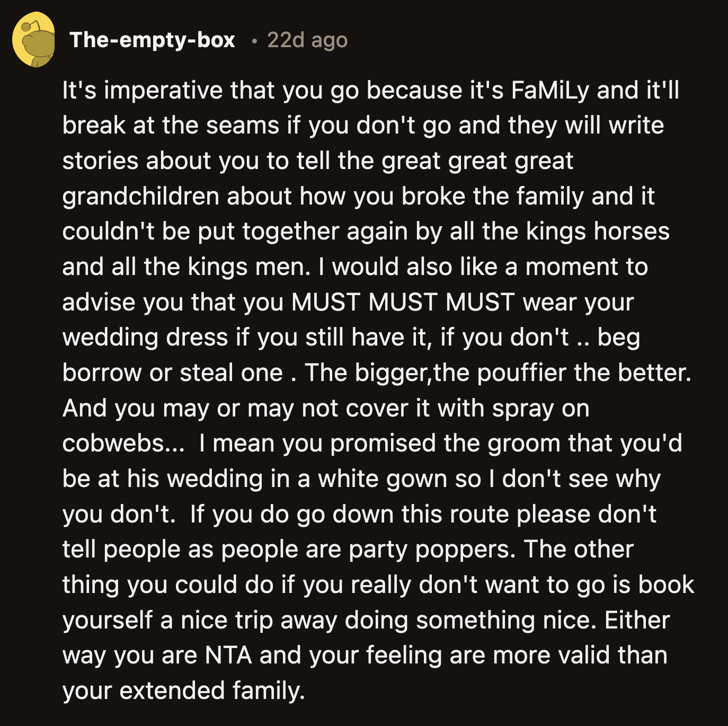Open The-empty-box user profile link
728x726 pixels.
pos(152,40)
